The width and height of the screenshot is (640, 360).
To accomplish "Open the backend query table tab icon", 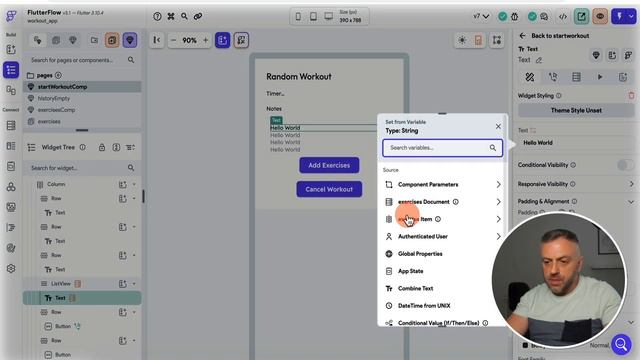I will click(x=576, y=77).
